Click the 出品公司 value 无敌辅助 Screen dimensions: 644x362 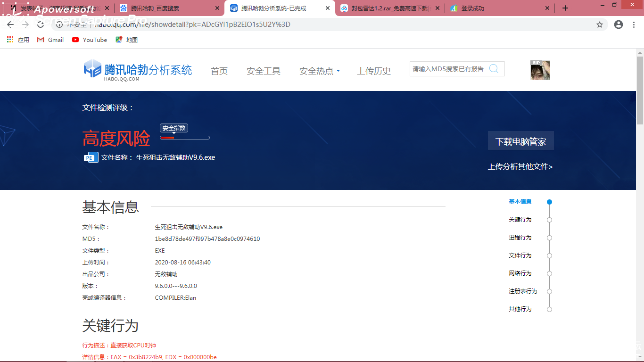coord(166,274)
